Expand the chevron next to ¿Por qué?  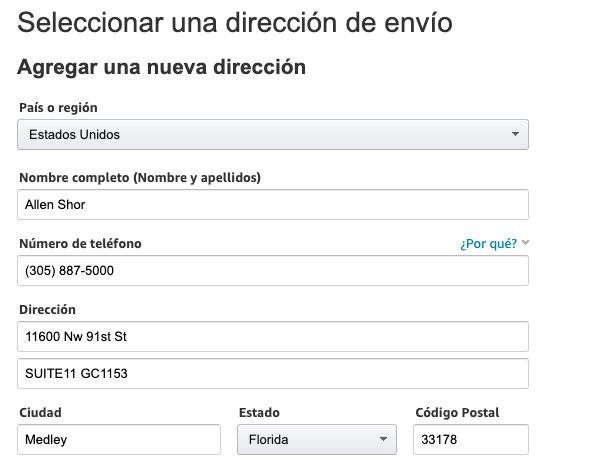click(525, 242)
